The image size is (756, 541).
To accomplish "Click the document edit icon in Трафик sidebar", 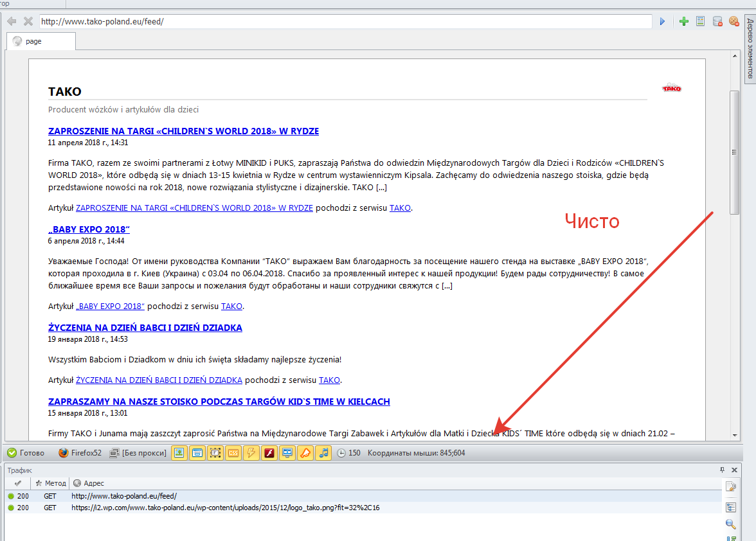I will [x=731, y=487].
